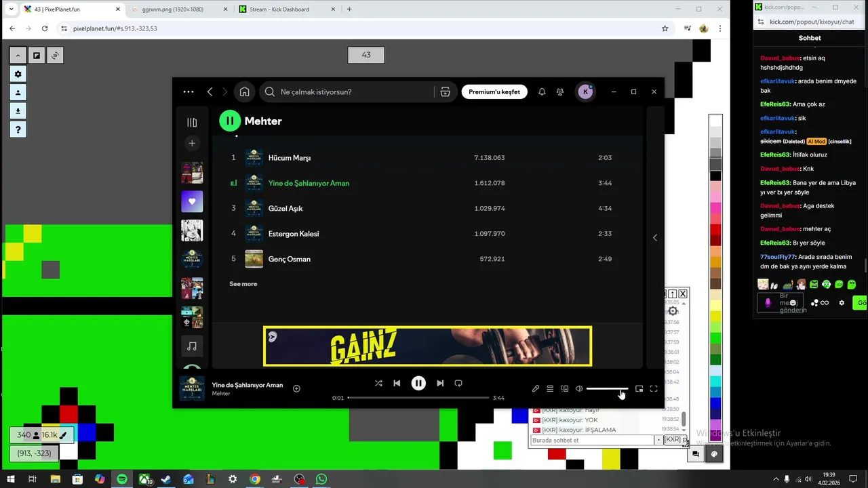Toggle PixelPlanet palette button

tap(714, 455)
